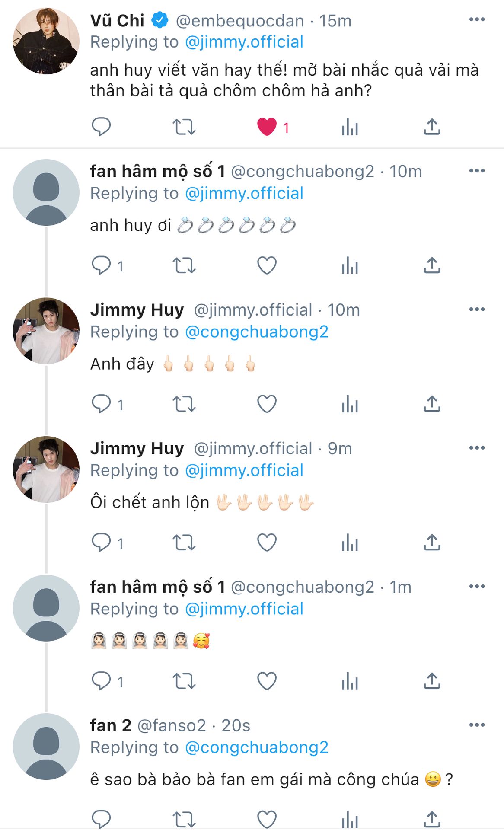Open more options on fan 2's tweet
The image size is (504, 830).
pos(477,725)
